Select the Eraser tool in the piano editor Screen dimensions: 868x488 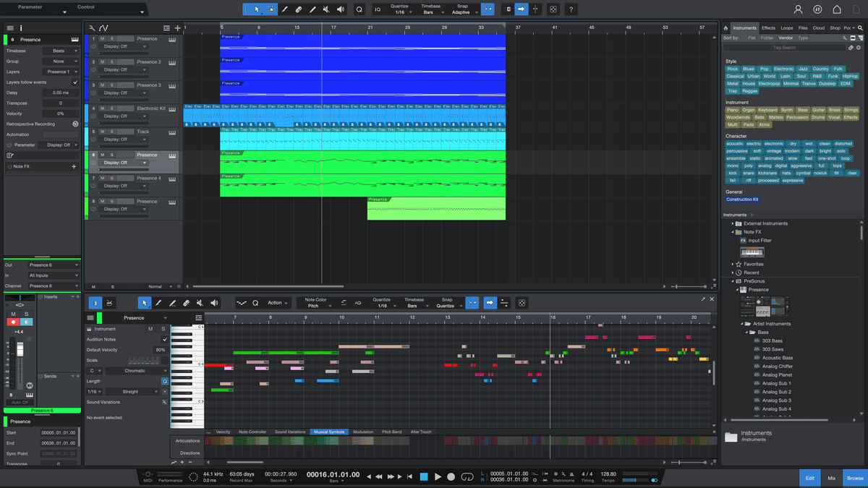186,303
